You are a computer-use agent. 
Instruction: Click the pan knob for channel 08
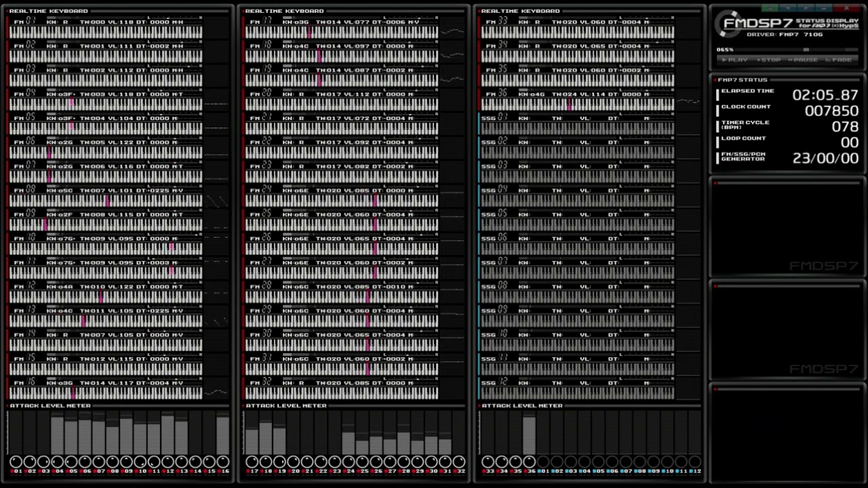[113, 462]
